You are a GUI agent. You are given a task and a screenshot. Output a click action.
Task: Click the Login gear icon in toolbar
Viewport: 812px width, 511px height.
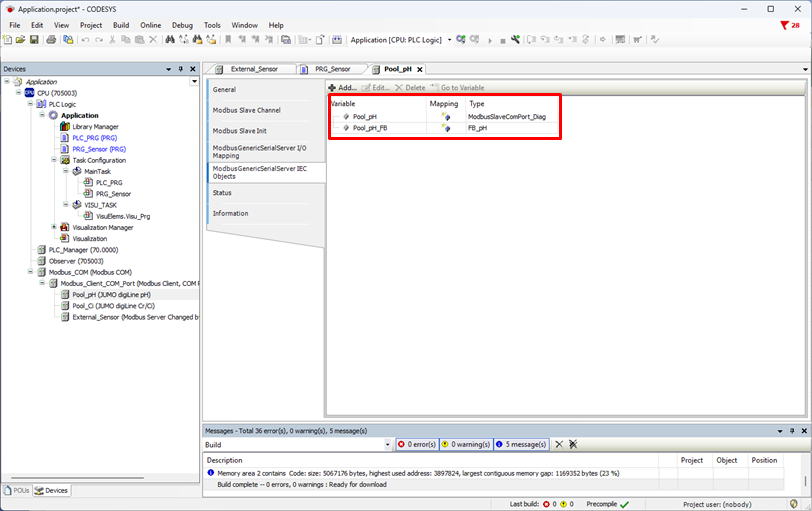point(461,39)
